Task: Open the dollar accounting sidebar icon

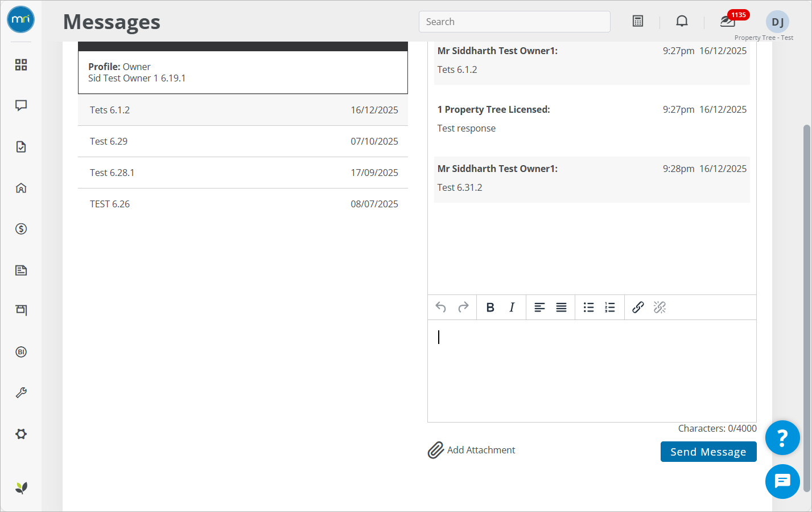Action: 21,229
